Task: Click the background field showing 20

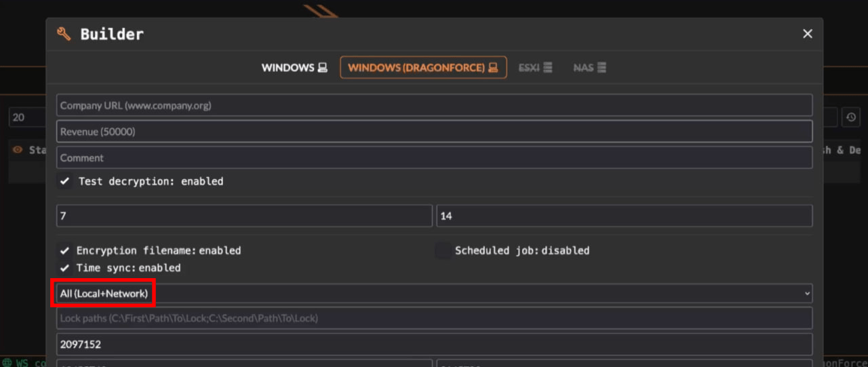Action: click(x=27, y=117)
